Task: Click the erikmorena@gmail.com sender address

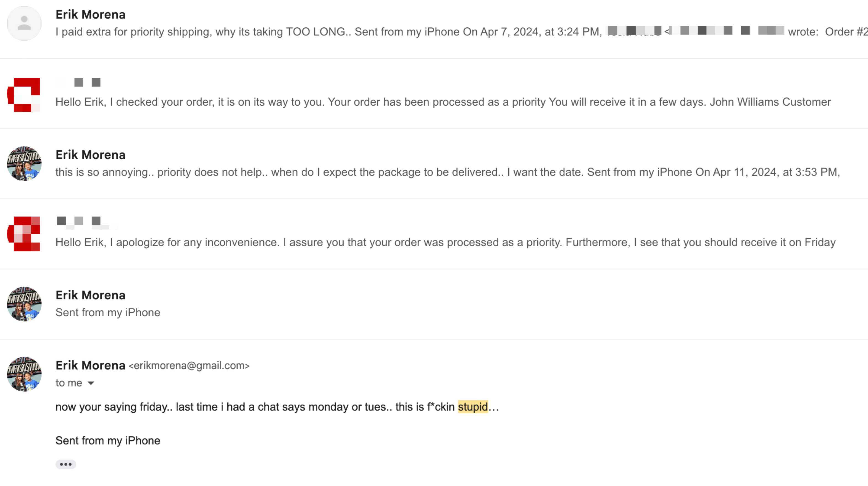Action: (189, 365)
